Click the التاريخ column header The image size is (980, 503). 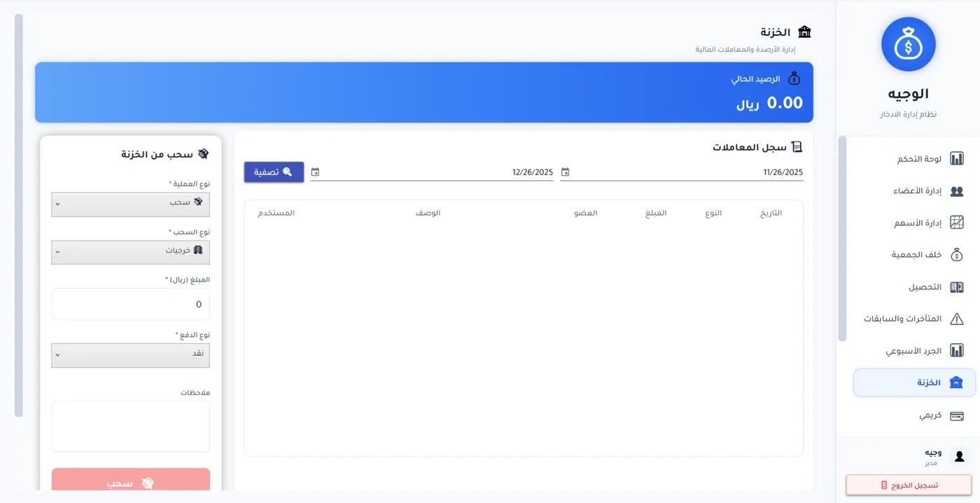pos(771,213)
